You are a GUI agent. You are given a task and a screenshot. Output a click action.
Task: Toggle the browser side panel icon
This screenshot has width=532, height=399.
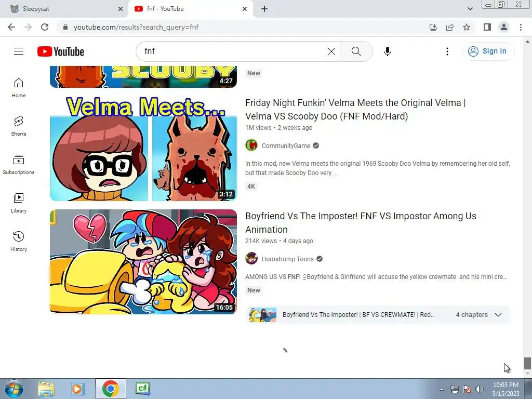[487, 27]
